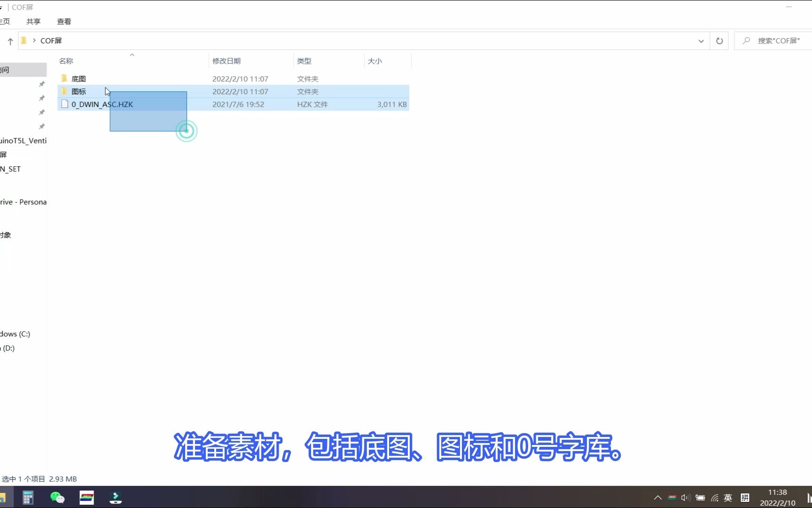Click the speaker icon in the system tray
812x508 pixels.
pyautogui.click(x=685, y=498)
